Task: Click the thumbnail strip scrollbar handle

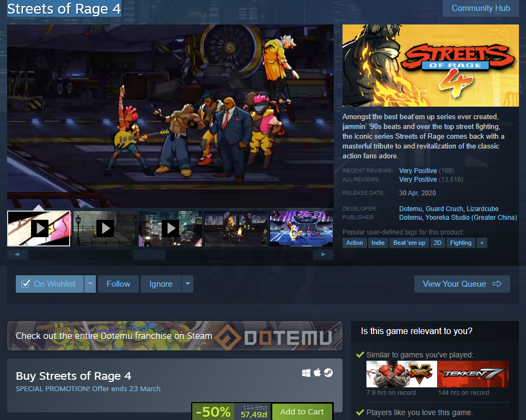Action: (x=149, y=255)
